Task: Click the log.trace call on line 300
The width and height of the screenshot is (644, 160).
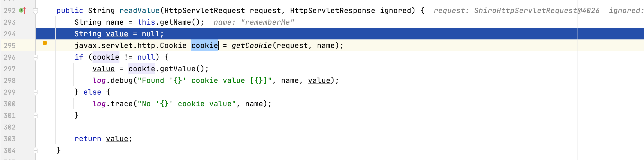Action: point(112,104)
